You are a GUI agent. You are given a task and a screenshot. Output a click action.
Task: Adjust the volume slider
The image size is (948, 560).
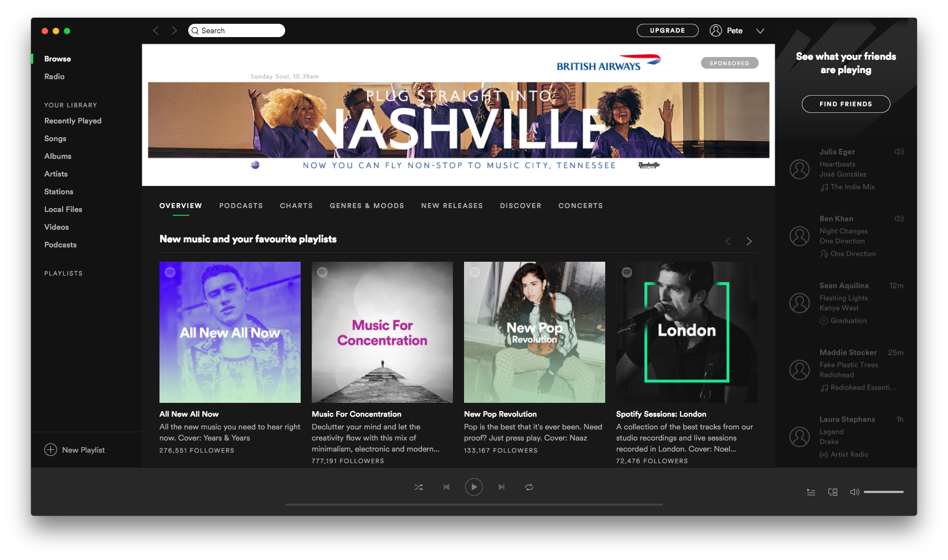pos(884,492)
